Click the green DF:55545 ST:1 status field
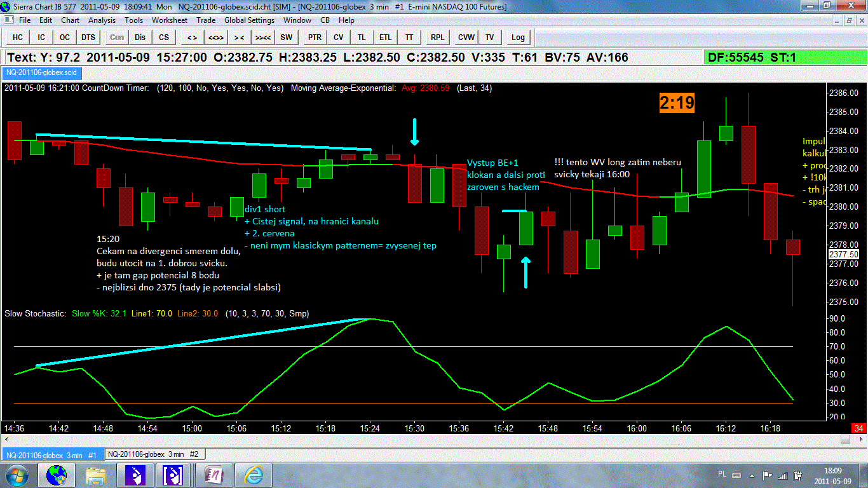This screenshot has height=488, width=868. [785, 57]
